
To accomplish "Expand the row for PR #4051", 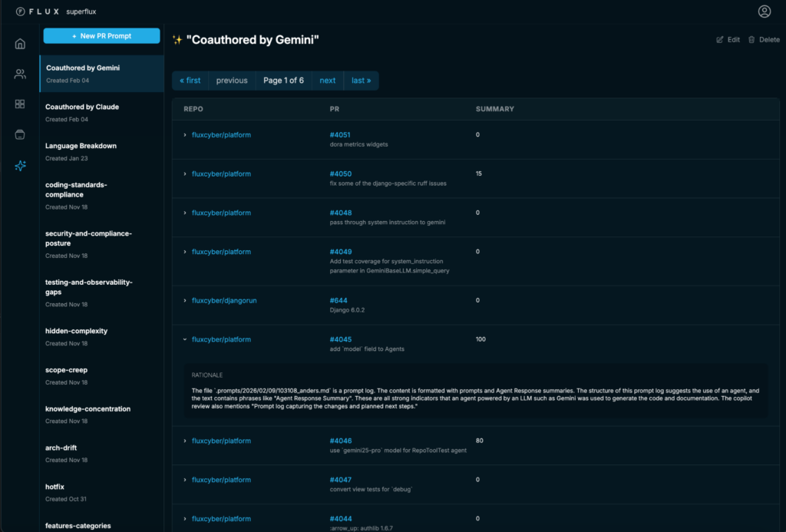I will point(185,135).
